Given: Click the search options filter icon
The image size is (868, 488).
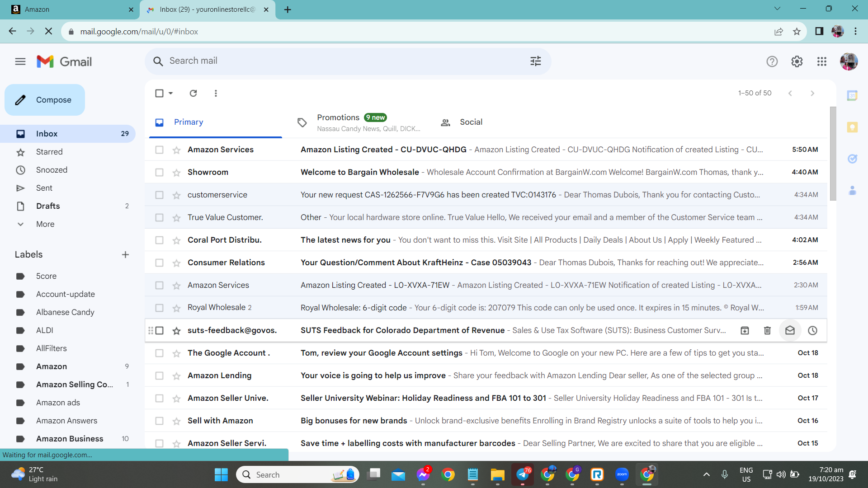Looking at the screenshot, I should click(536, 61).
